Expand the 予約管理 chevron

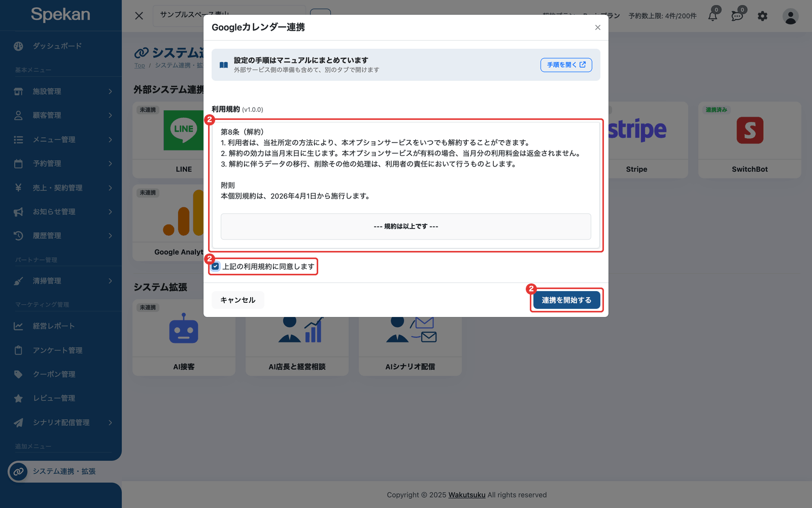coord(110,164)
